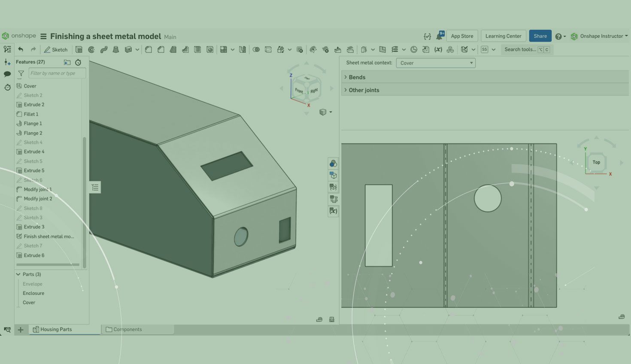The image size is (631, 364).
Task: Open the Sheet metal context dropdown
Action: (x=435, y=63)
